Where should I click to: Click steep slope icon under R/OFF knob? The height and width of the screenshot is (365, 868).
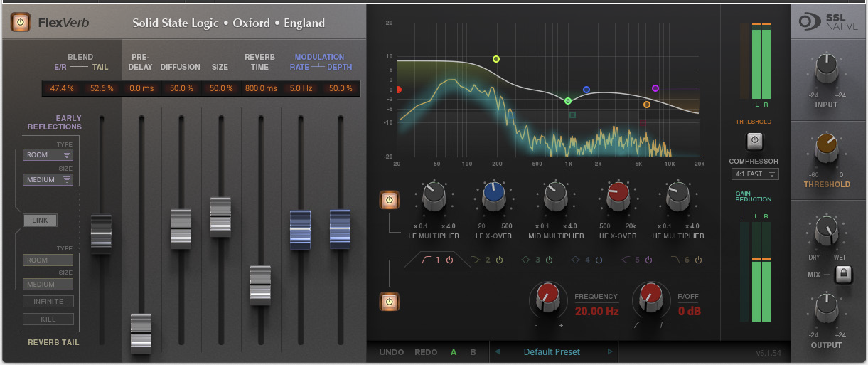[x=665, y=325]
